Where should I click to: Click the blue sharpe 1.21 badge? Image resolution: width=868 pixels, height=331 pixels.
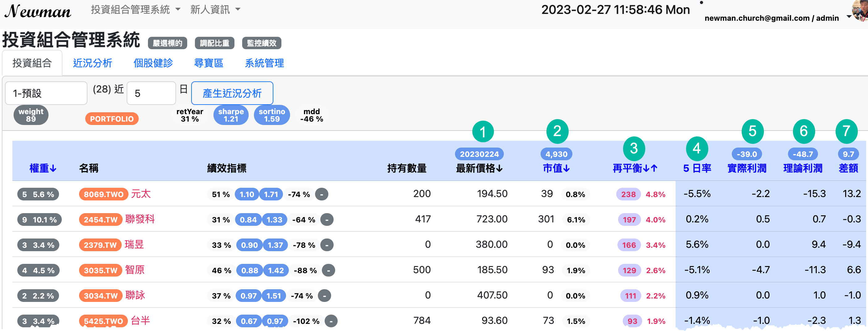[231, 115]
